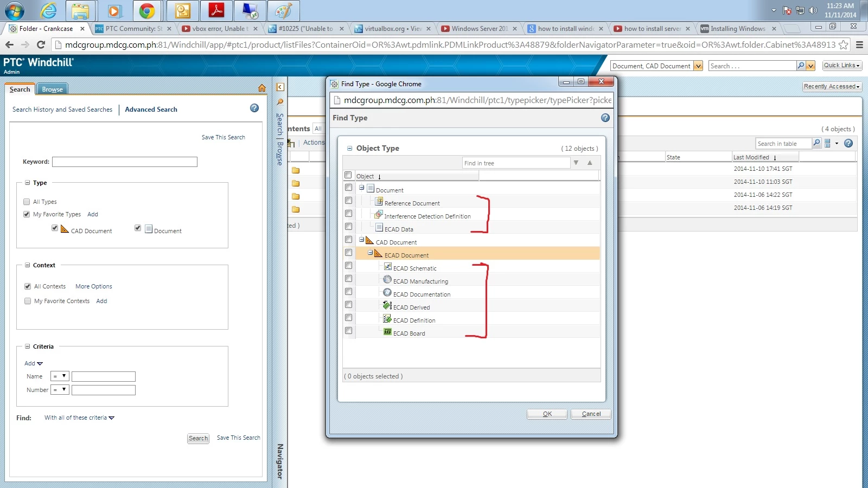Open Quick Links dropdown

point(842,65)
